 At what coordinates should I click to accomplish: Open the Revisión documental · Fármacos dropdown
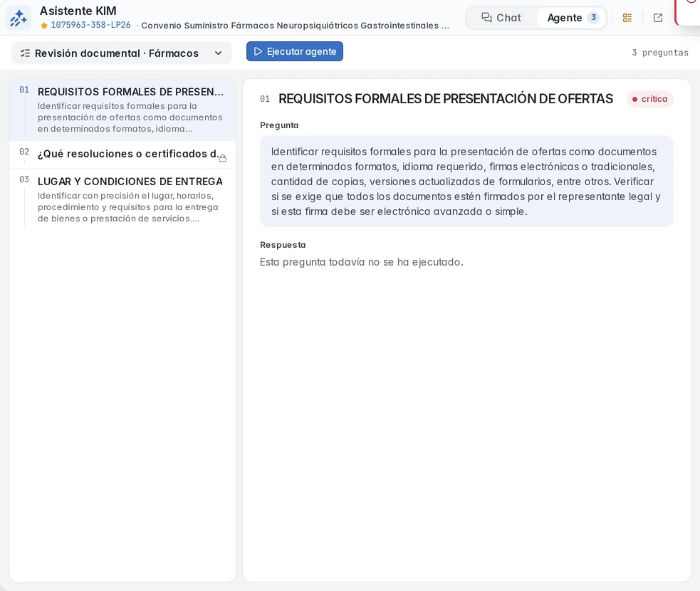(x=122, y=53)
